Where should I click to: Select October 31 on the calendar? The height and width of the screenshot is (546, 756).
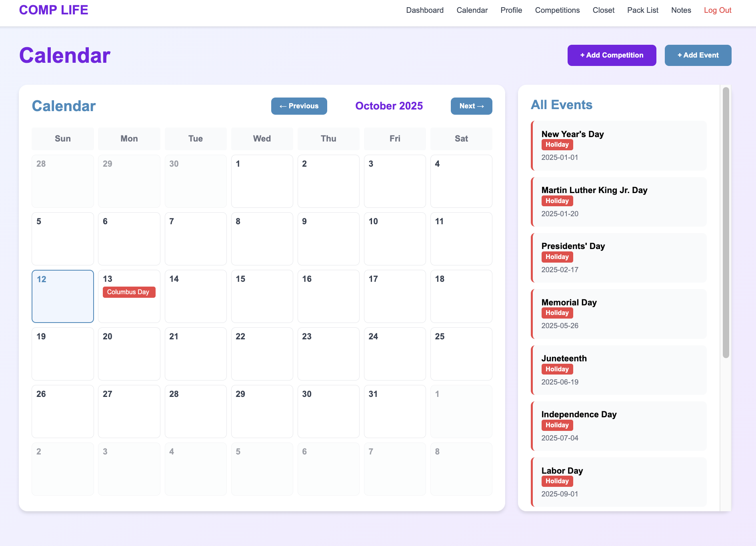click(x=394, y=411)
